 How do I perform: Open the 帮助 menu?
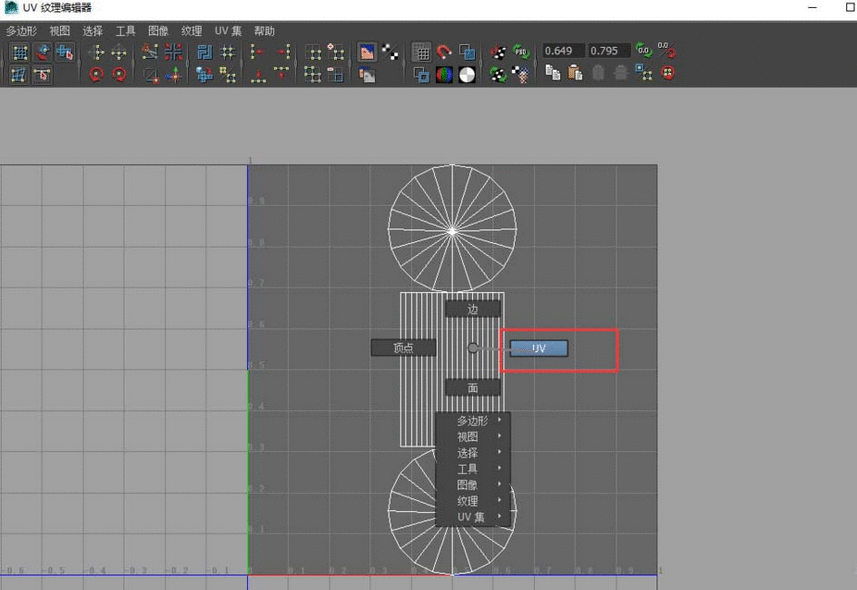click(x=264, y=31)
